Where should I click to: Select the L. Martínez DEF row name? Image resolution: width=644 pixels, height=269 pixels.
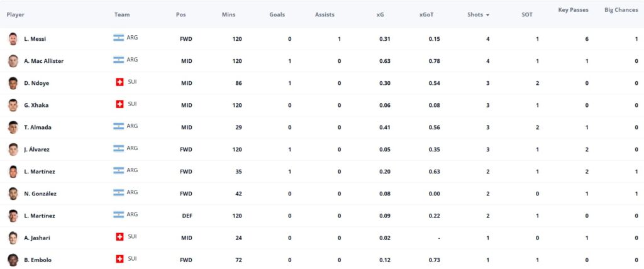point(40,216)
